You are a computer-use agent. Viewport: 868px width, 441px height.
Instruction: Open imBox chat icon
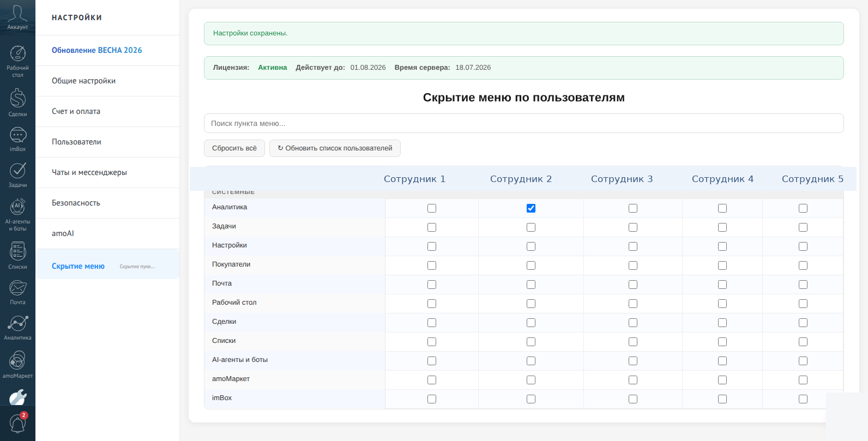click(17, 139)
